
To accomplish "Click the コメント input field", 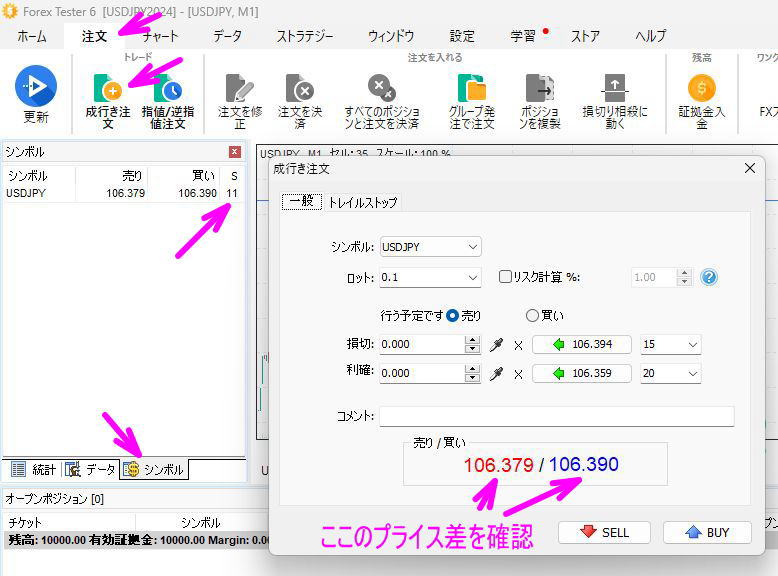I will point(557,416).
